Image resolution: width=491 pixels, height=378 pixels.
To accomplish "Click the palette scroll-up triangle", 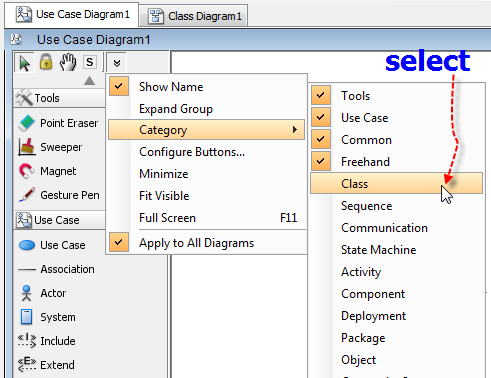I will (x=89, y=81).
